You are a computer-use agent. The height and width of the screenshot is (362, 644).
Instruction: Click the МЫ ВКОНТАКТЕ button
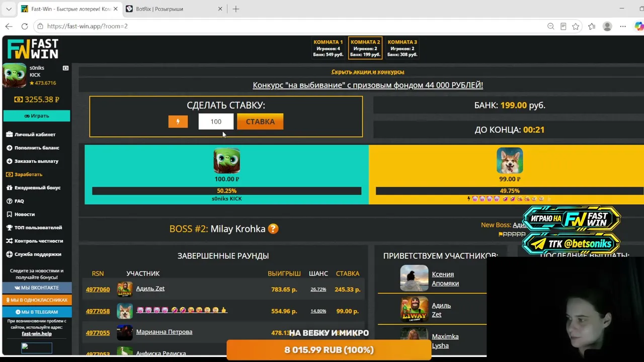37,288
